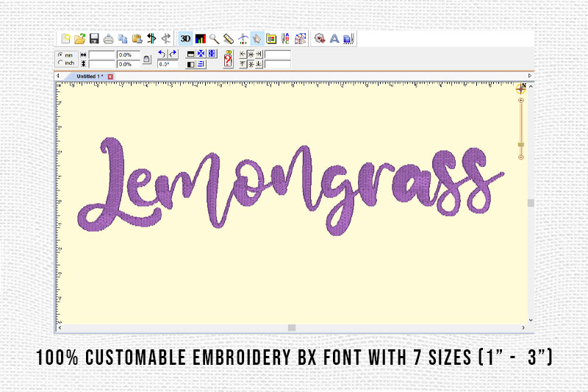The image size is (588, 392).
Task: Align objects to the bottom edge
Action: (259, 64)
